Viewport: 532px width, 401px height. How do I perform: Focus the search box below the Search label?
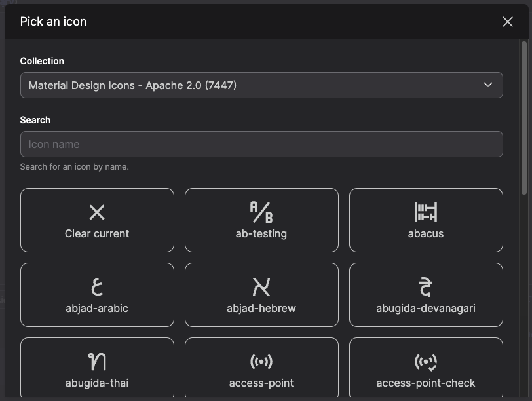261,144
